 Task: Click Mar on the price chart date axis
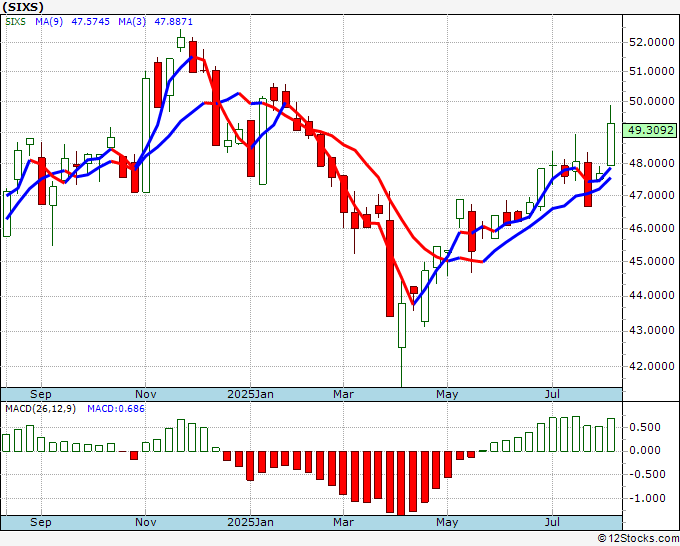coord(343,394)
